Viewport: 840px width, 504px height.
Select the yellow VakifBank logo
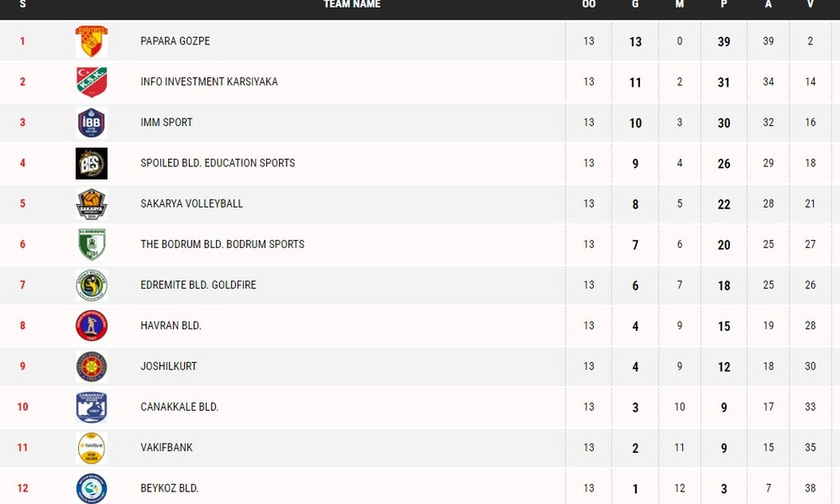[92, 448]
